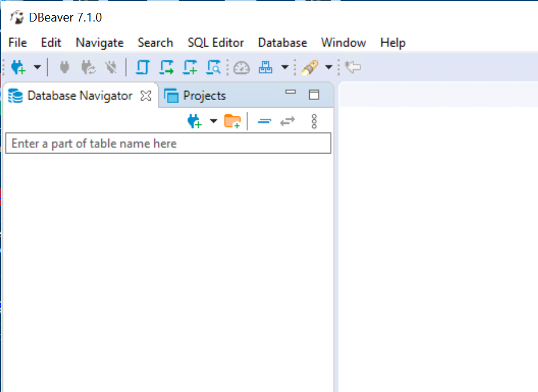538x392 pixels.
Task: Click the New SQL script icon with plus
Action: pyautogui.click(x=190, y=67)
